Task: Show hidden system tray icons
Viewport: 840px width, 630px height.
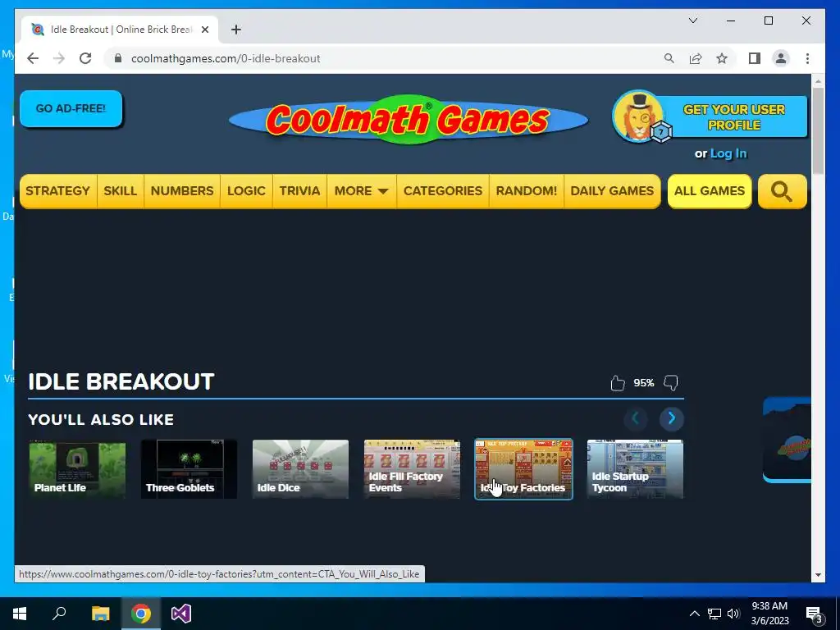Action: click(694, 614)
